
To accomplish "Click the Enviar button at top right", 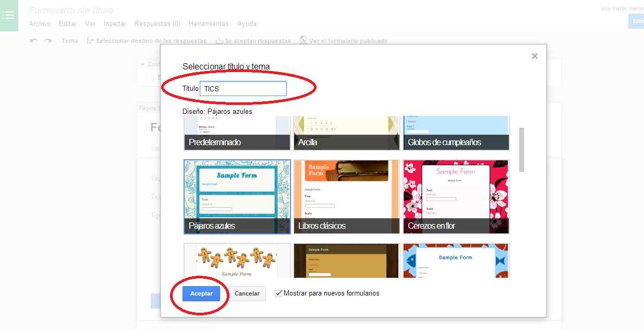I will click(x=636, y=21).
